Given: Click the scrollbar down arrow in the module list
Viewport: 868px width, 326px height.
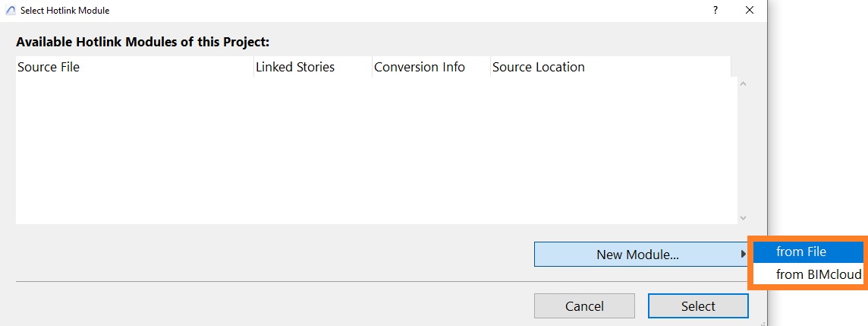Looking at the screenshot, I should tap(743, 218).
